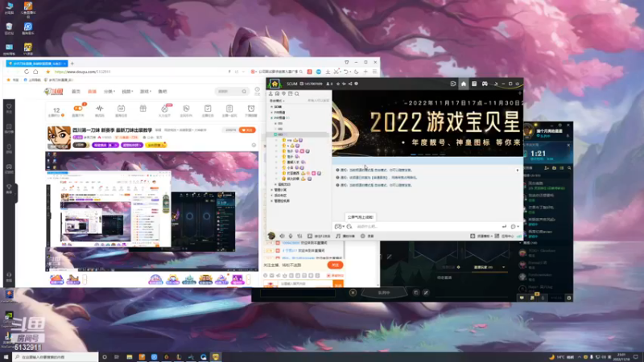Image resolution: width=644 pixels, height=362 pixels.
Task: Click the YY channel logo at top left
Action: click(x=275, y=84)
